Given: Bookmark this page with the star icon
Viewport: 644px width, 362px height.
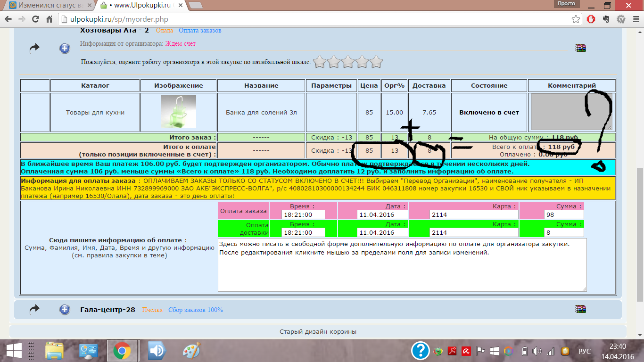Looking at the screenshot, I should [576, 19].
